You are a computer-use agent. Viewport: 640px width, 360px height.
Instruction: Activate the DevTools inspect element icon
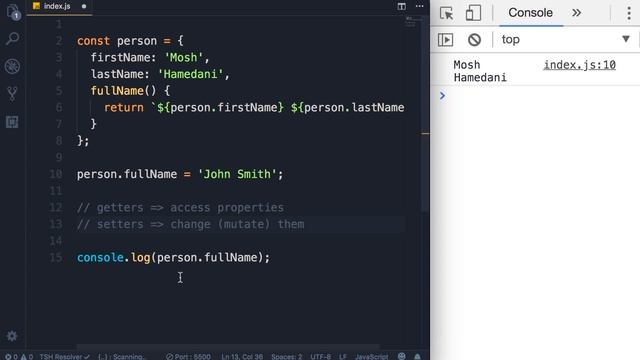pos(447,13)
